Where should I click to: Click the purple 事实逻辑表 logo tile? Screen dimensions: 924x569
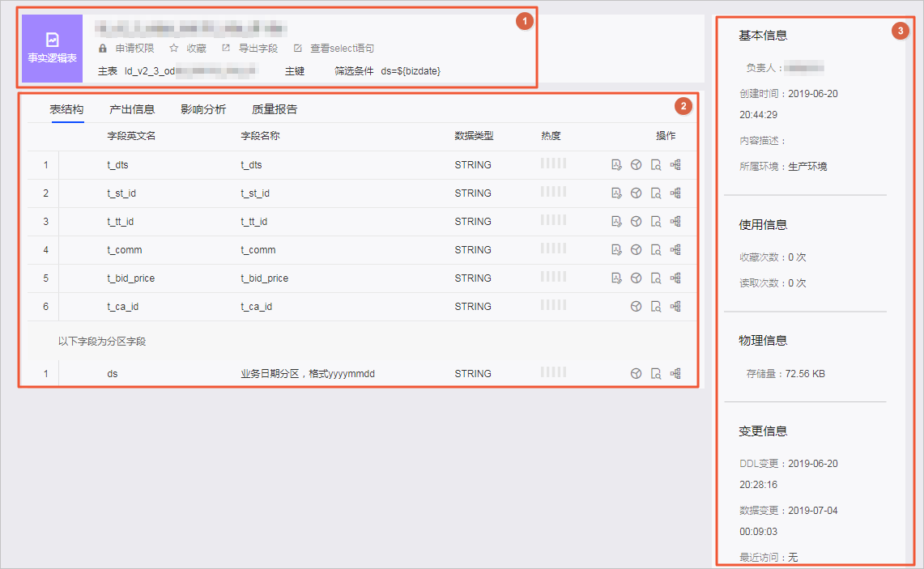[53, 49]
